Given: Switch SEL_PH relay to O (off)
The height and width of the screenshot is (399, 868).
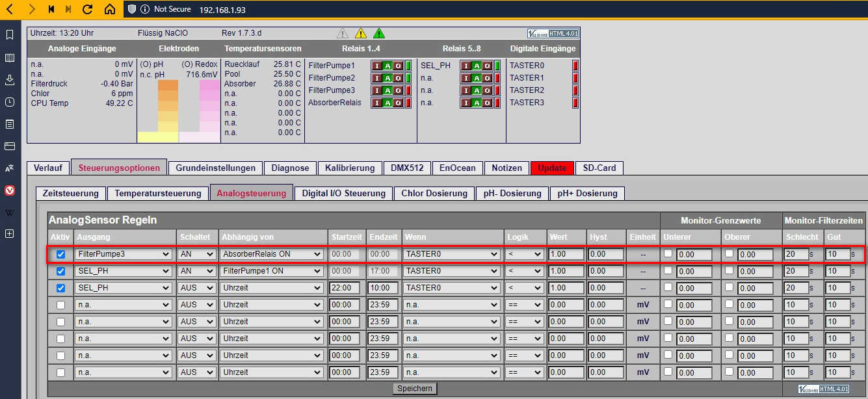Looking at the screenshot, I should [487, 66].
